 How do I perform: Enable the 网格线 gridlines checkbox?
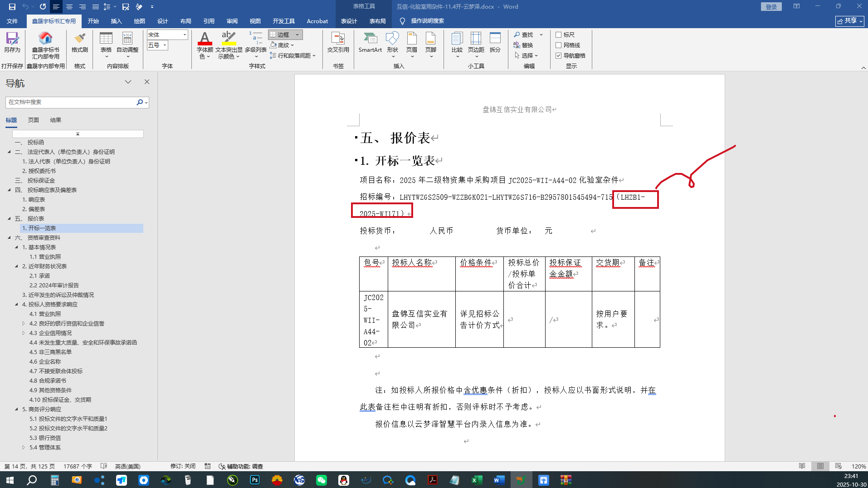coord(559,45)
